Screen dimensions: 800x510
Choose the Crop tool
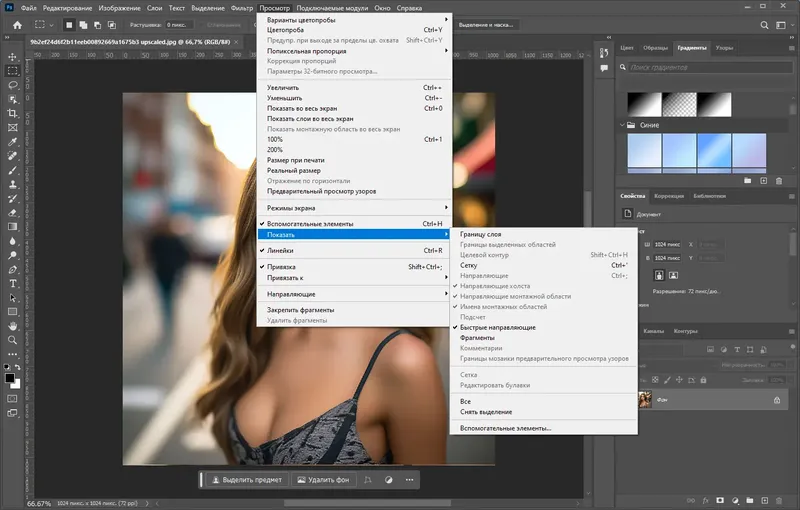13,114
